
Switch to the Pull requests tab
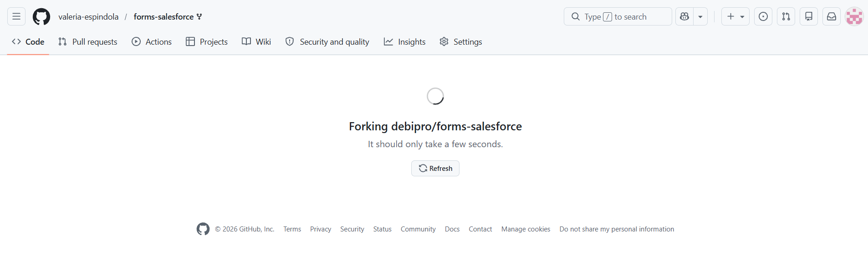click(x=88, y=41)
